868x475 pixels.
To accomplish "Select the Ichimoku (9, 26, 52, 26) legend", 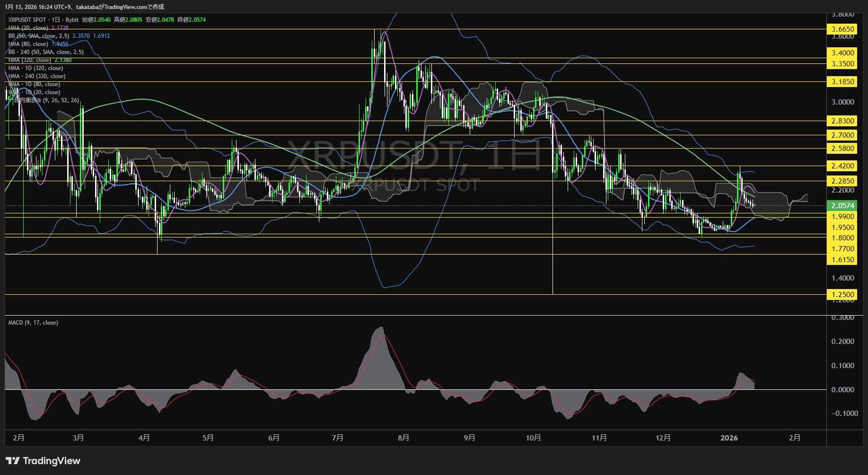I will pos(46,100).
